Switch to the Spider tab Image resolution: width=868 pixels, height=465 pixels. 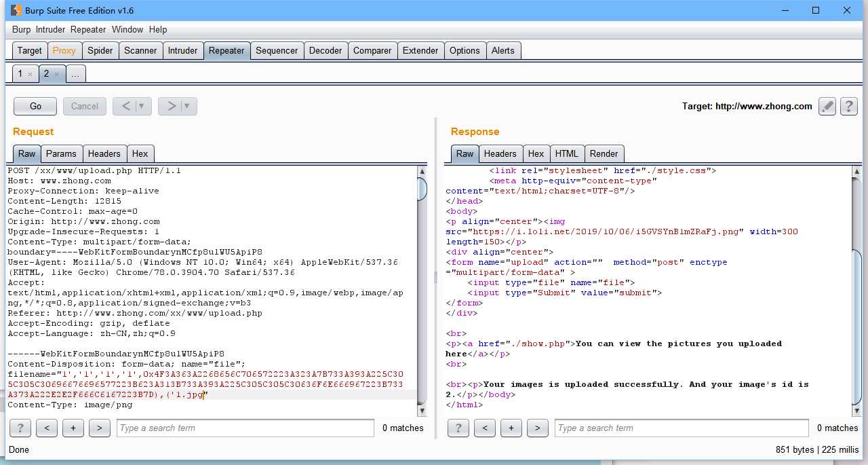coord(100,50)
